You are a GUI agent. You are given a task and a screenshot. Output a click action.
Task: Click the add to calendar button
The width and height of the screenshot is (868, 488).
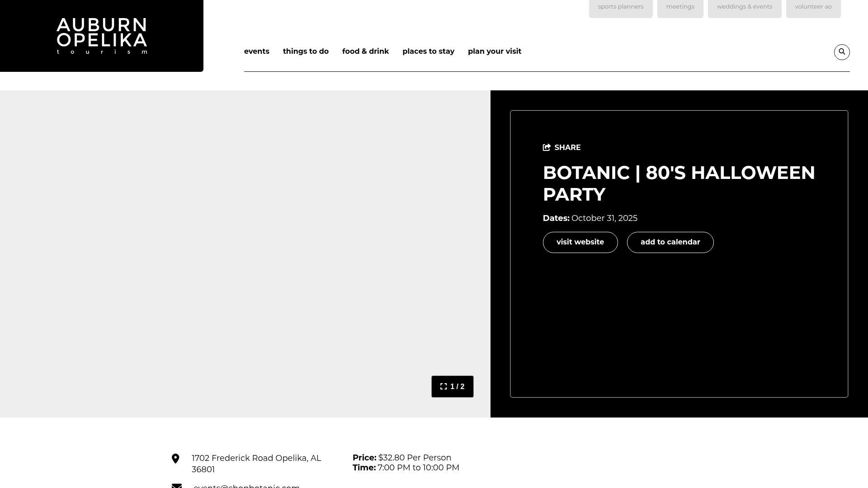670,242
